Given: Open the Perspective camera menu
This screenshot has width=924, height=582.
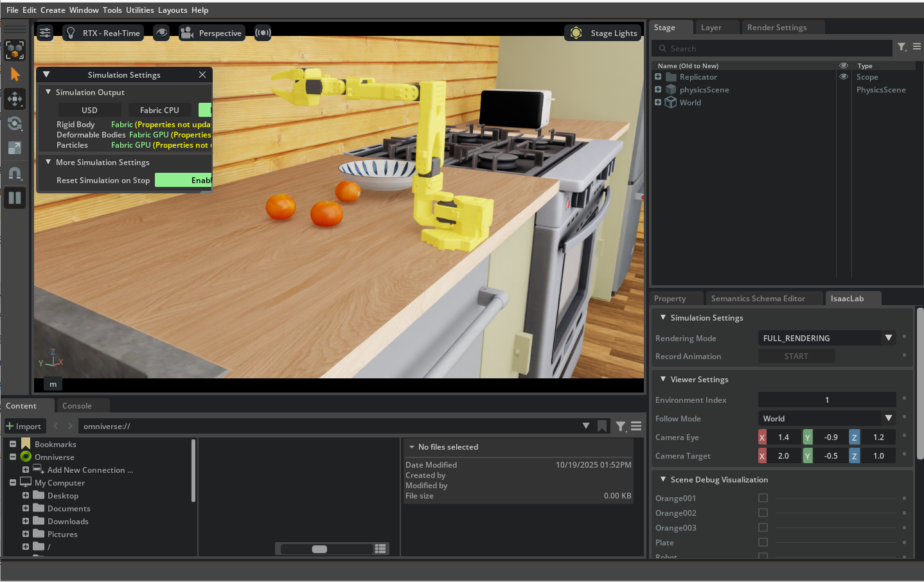Looking at the screenshot, I should [211, 33].
